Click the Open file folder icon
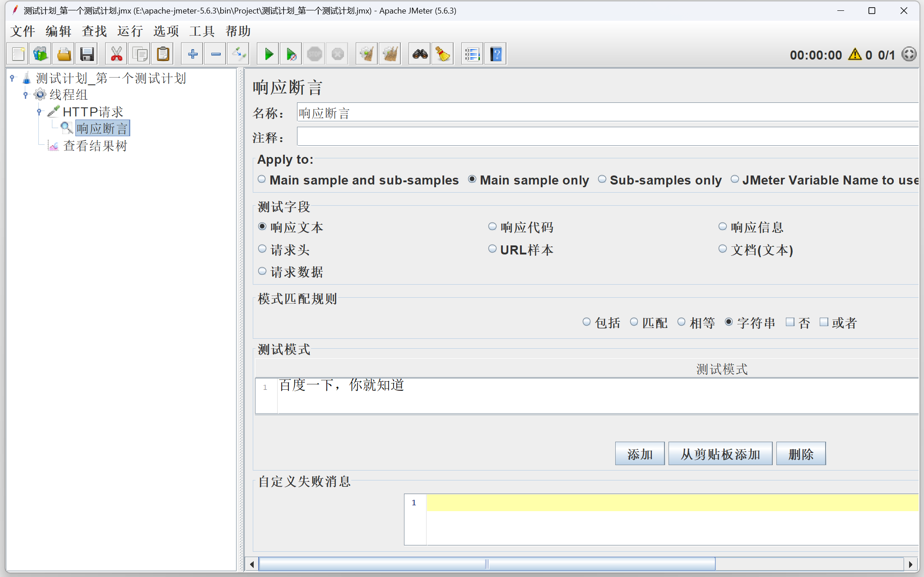The height and width of the screenshot is (577, 924). click(x=64, y=54)
